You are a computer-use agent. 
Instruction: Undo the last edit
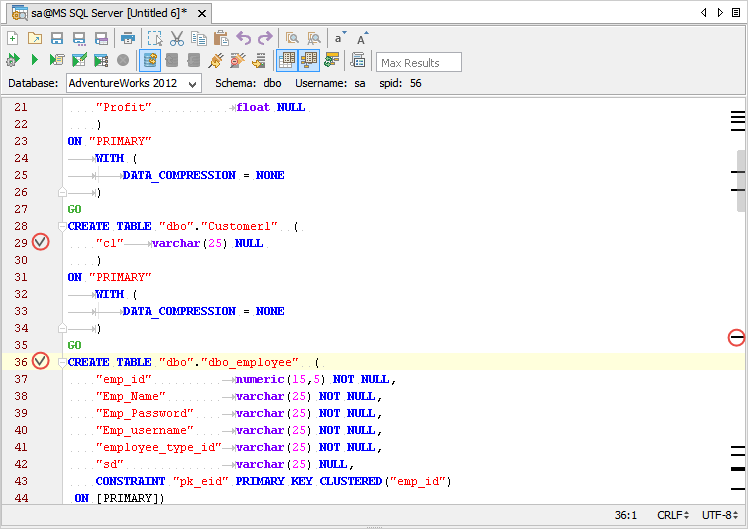click(243, 38)
